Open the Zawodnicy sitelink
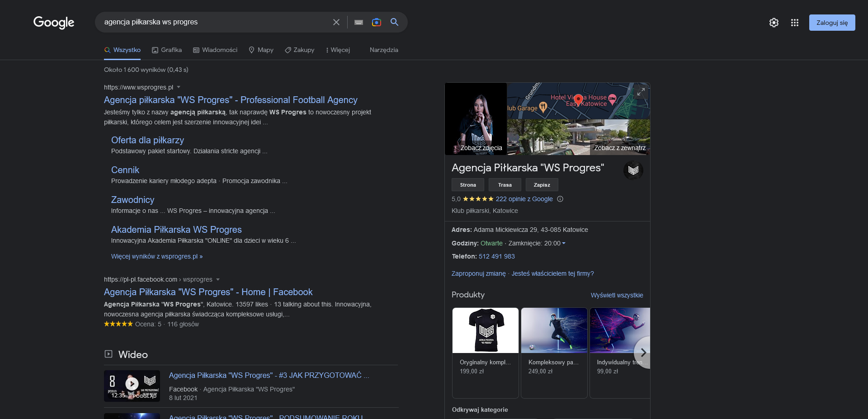The image size is (868, 419). point(132,200)
